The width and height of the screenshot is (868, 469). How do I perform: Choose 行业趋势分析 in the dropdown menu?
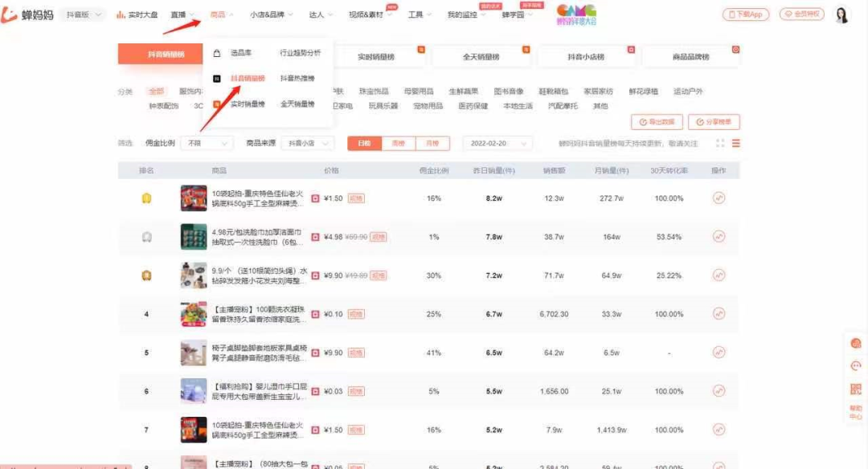[x=300, y=52]
